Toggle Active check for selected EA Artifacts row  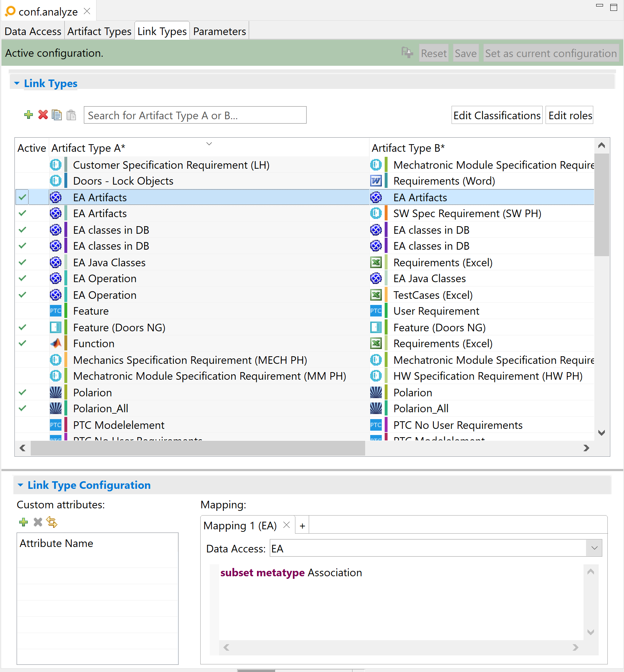click(x=22, y=197)
